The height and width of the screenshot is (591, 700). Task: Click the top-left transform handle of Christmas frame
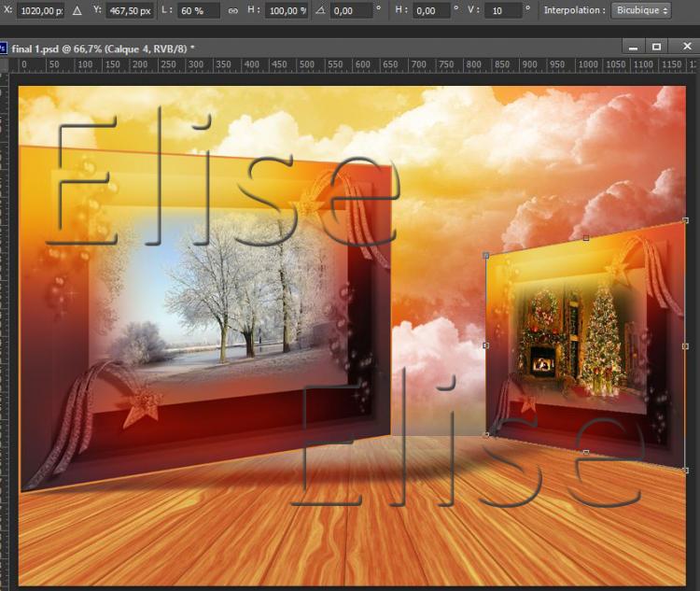[486, 255]
